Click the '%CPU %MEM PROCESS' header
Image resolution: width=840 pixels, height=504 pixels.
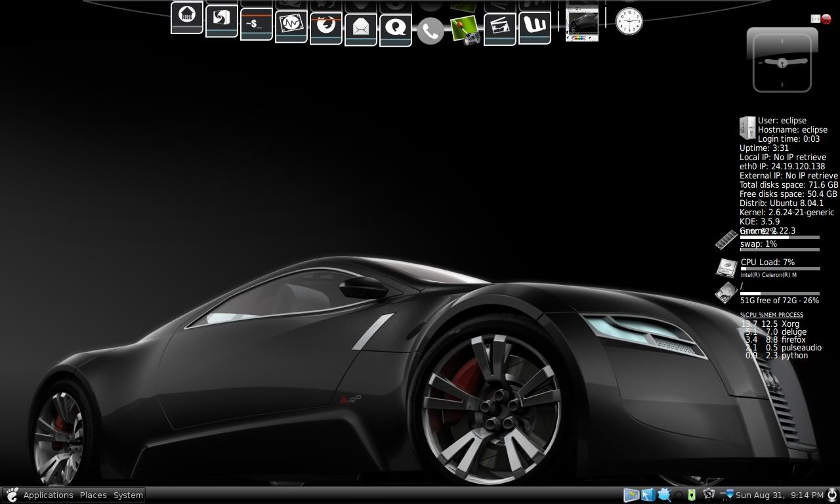tap(772, 315)
